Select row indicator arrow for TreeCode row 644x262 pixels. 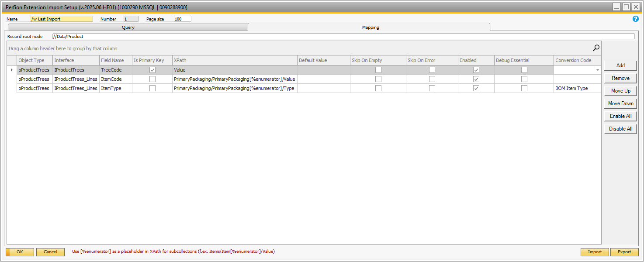[12, 70]
